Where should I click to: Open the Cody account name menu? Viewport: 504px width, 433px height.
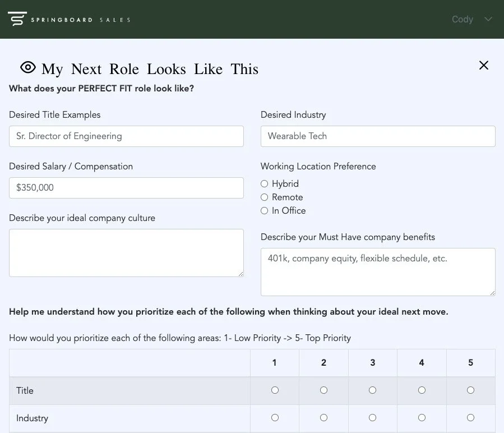pos(463,19)
